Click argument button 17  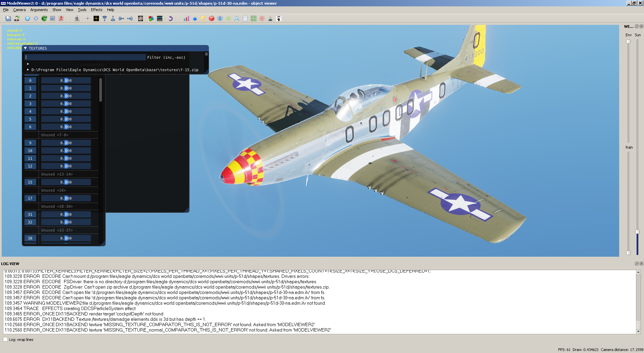point(30,198)
